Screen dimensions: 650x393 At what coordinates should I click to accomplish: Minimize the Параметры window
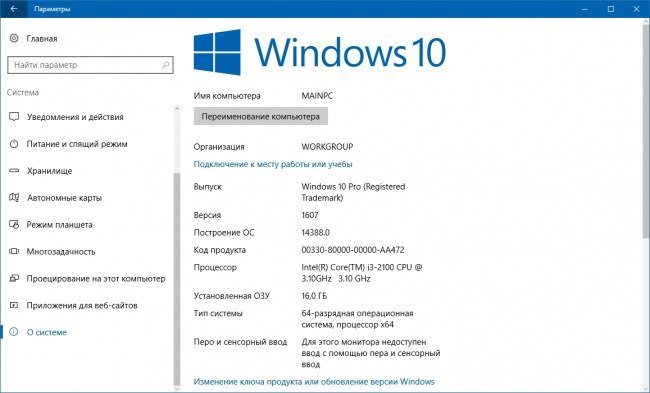585,9
